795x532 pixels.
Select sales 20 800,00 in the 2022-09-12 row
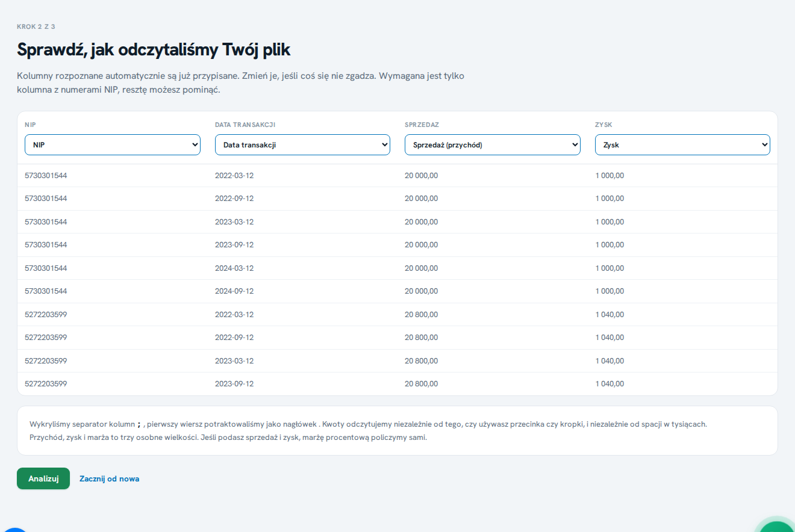(x=422, y=338)
